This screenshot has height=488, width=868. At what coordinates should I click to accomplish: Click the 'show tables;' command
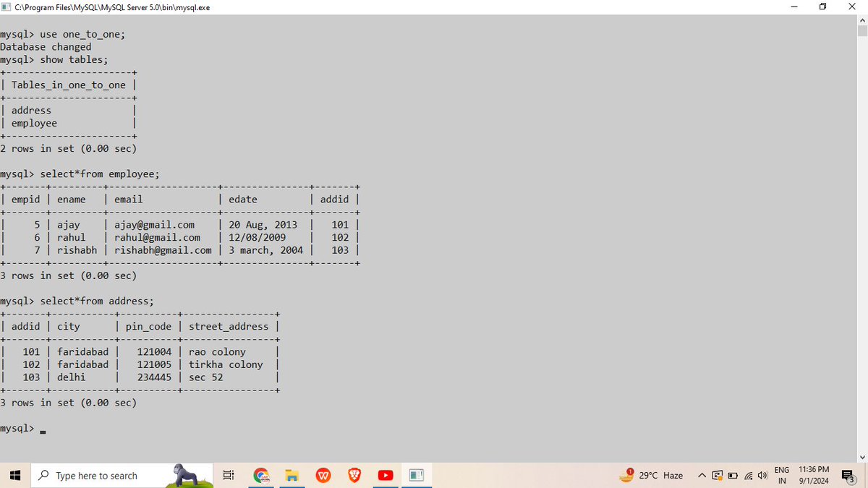coord(74,59)
